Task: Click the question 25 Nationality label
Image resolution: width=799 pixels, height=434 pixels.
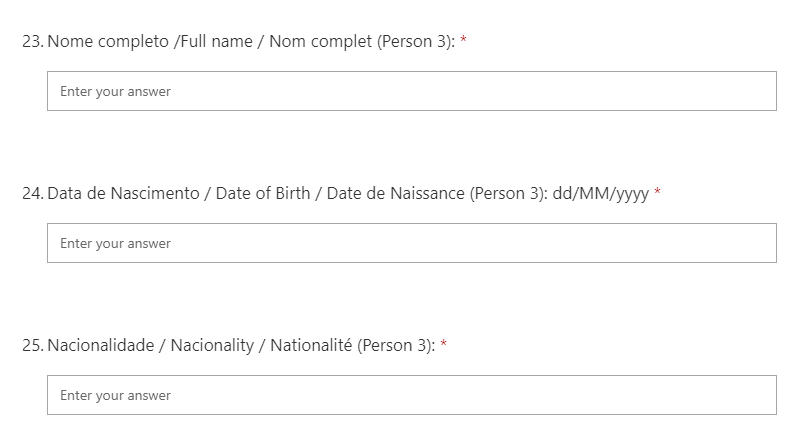Action: coord(240,345)
